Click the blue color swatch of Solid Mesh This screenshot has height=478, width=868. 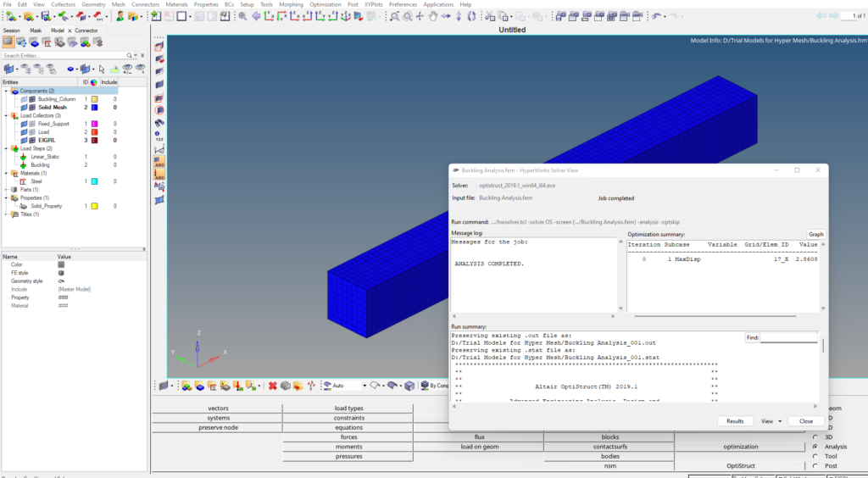click(x=95, y=108)
